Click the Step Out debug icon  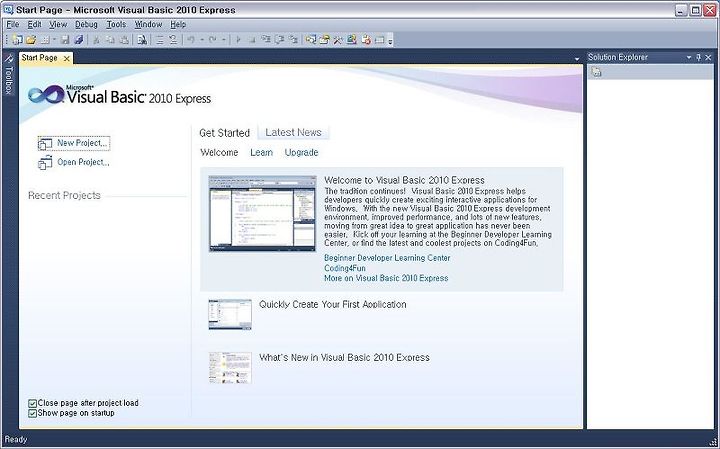click(293, 40)
